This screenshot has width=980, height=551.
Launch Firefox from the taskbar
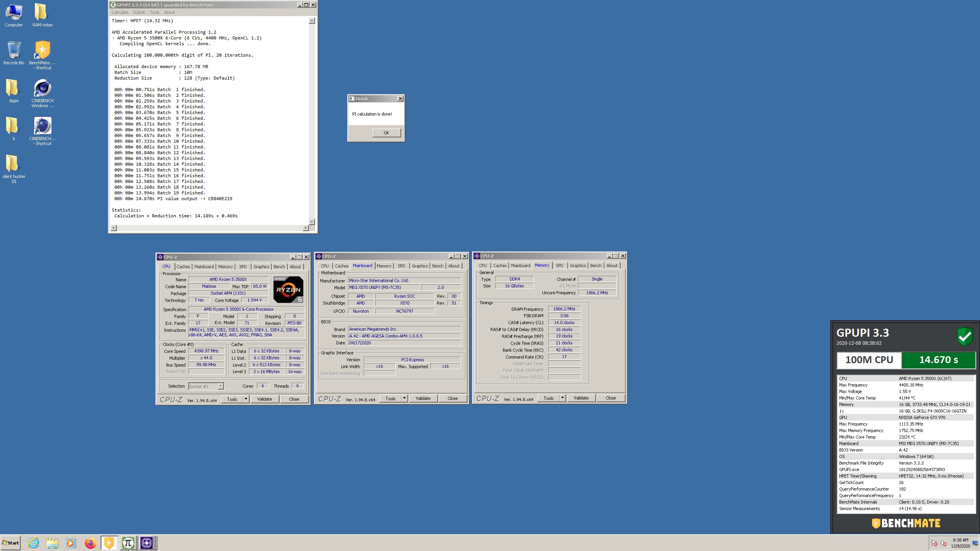tap(90, 543)
